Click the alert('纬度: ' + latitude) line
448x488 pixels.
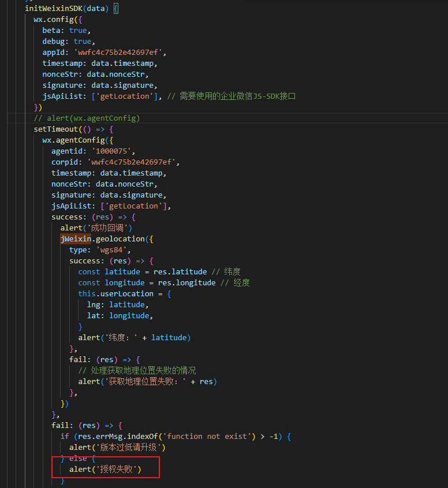[134, 338]
